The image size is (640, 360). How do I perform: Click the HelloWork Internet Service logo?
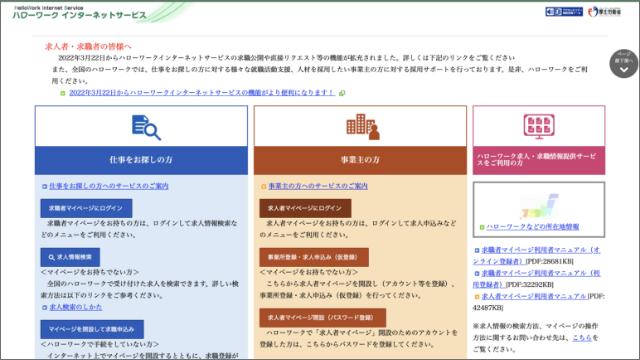click(x=79, y=13)
